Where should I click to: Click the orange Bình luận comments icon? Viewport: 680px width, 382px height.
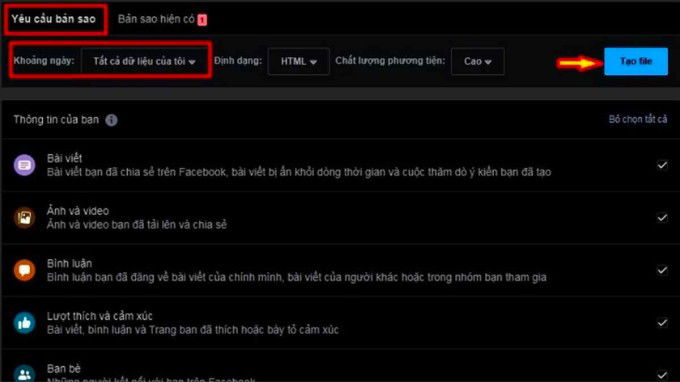[x=24, y=270]
